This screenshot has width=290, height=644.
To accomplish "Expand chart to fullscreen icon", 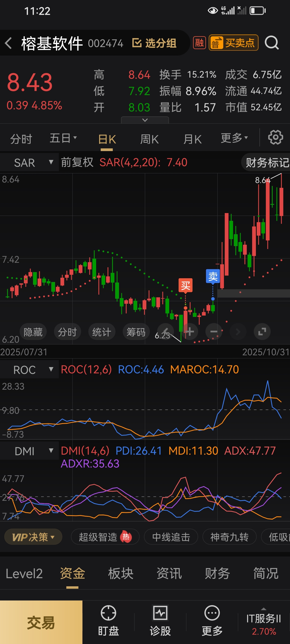I will click(262, 332).
